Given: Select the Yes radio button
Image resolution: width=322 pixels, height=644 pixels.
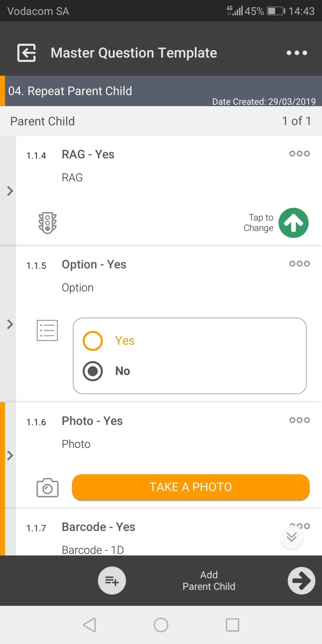Looking at the screenshot, I should pos(92,340).
